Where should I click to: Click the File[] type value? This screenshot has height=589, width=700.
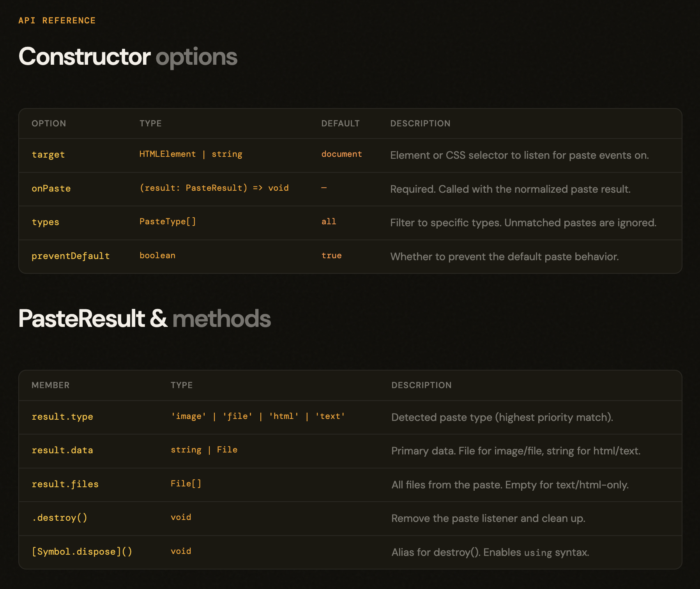click(186, 484)
